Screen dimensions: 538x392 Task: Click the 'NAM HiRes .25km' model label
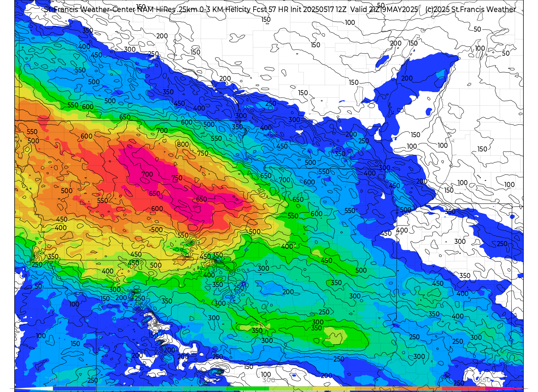[x=167, y=10]
